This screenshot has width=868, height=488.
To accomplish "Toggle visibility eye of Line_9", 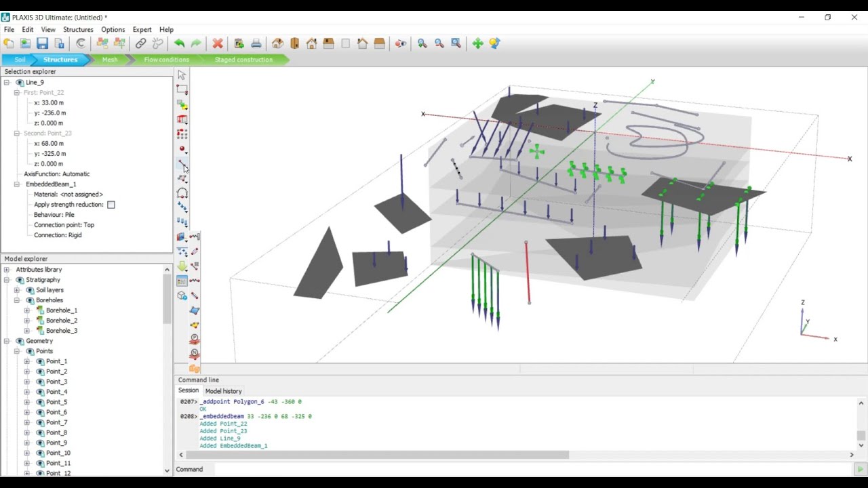I will (x=20, y=83).
